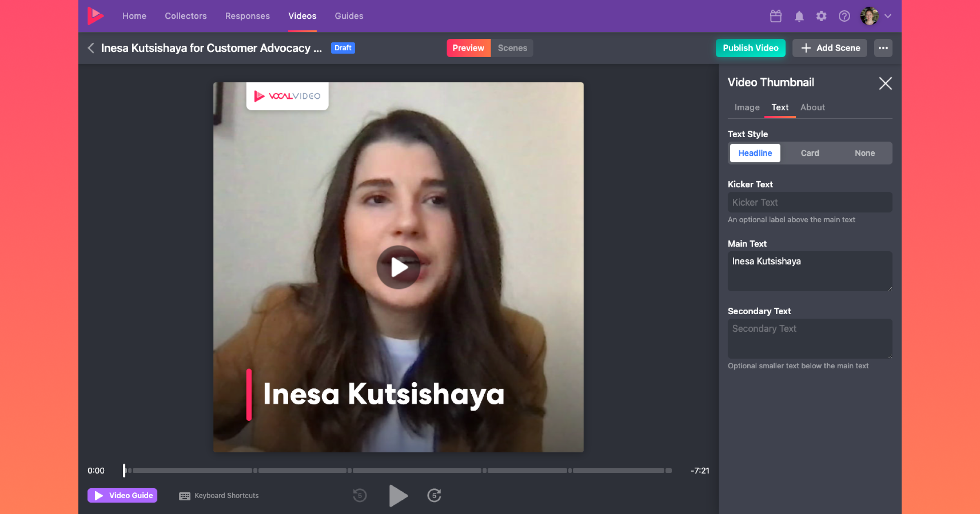Go back with the left arrow icon
Viewport: 980px width, 514px height.
point(91,48)
